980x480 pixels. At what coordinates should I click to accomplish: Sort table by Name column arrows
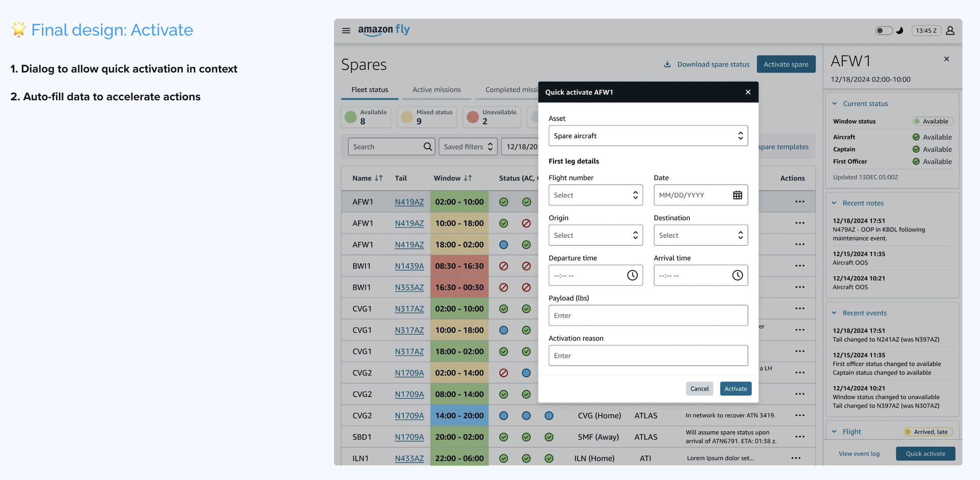tap(379, 178)
